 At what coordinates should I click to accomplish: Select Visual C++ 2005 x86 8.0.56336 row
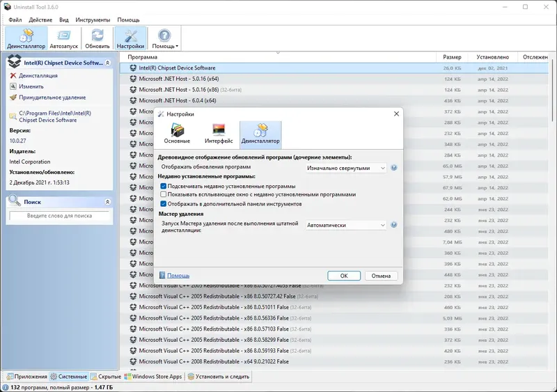(x=334, y=318)
